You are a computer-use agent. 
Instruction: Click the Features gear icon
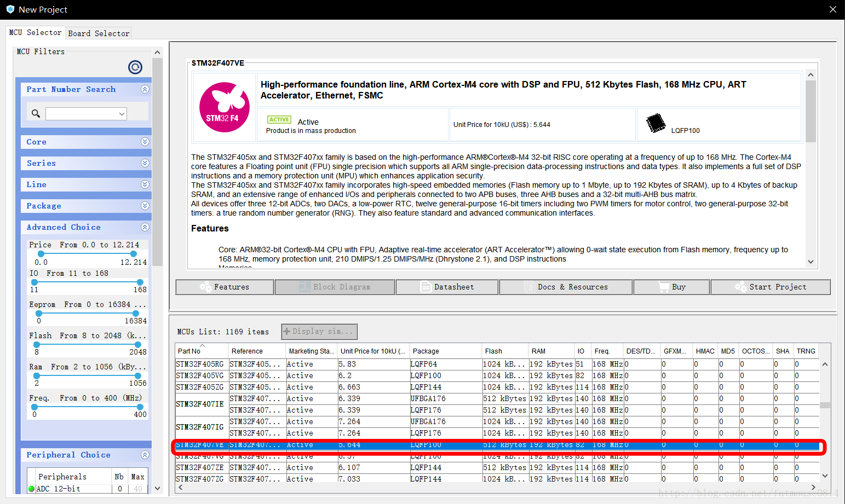(x=205, y=287)
